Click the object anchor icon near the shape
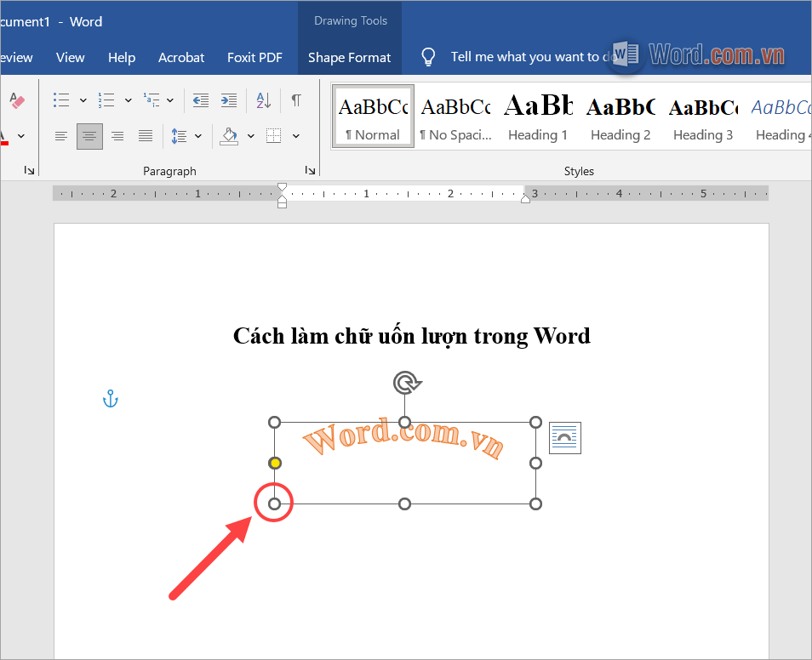Image resolution: width=812 pixels, height=660 pixels. [110, 397]
